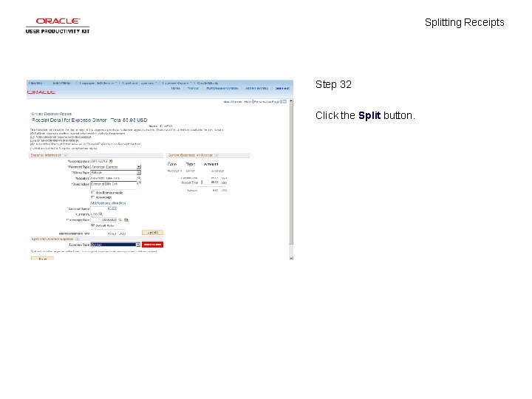Open the Exchange Rate detail icon
532x399 pixels.
click(126, 220)
